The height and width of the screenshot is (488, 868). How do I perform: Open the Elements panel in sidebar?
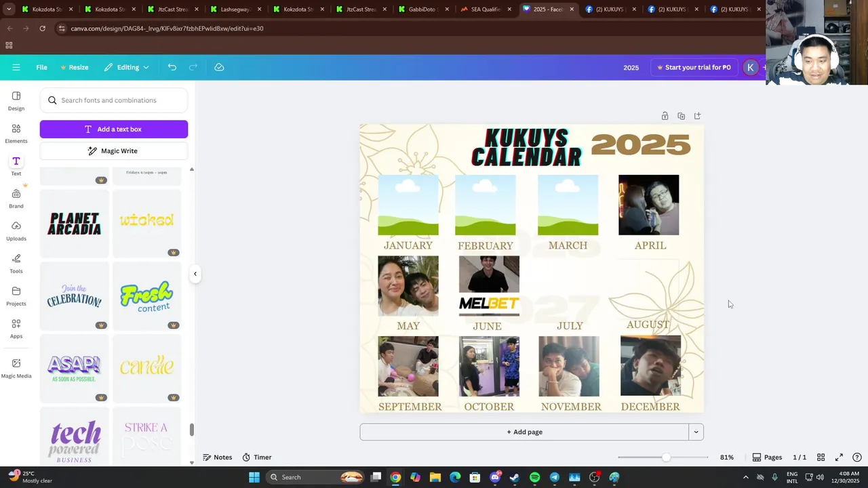click(16, 134)
